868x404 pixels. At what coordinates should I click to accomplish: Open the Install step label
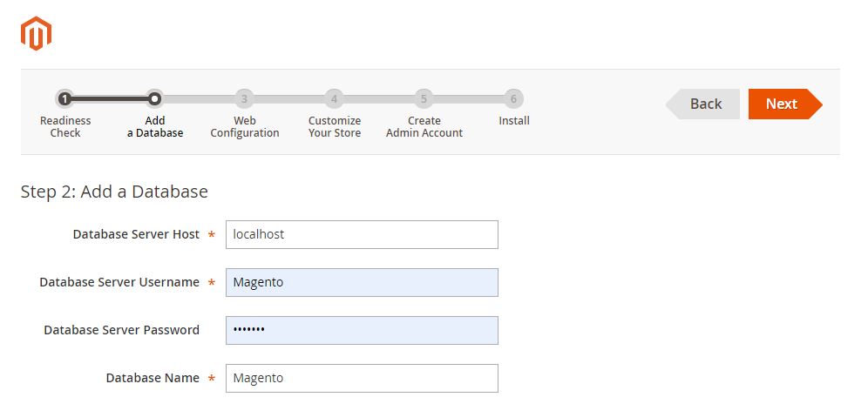513,121
